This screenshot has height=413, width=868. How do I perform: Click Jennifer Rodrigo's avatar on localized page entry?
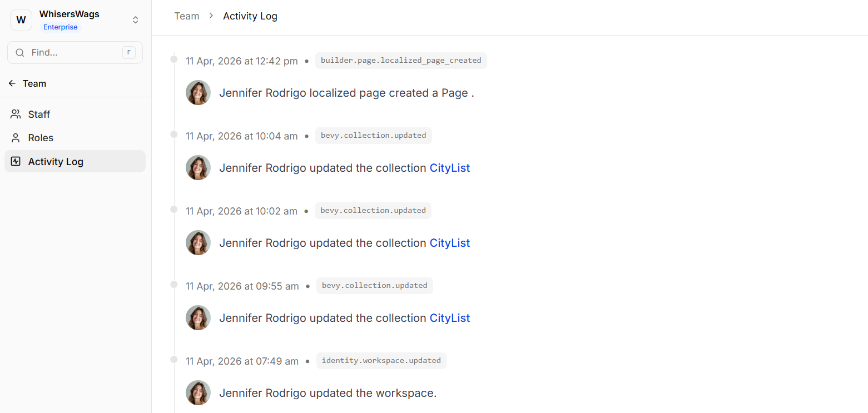point(198,93)
